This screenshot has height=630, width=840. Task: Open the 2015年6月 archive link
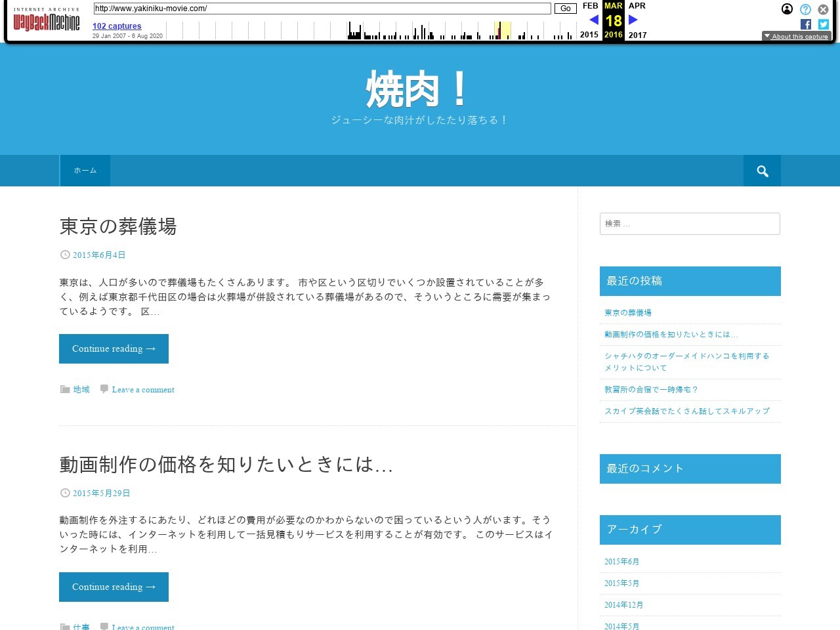point(621,562)
